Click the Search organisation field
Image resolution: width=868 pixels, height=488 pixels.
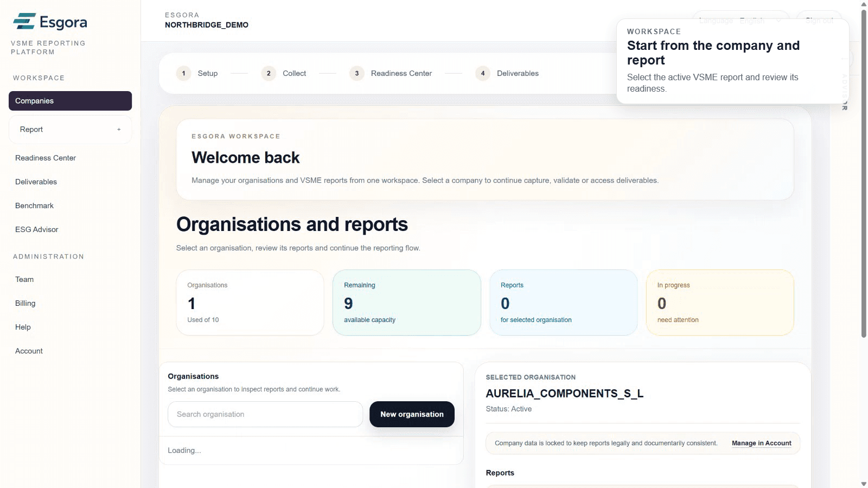(x=265, y=414)
